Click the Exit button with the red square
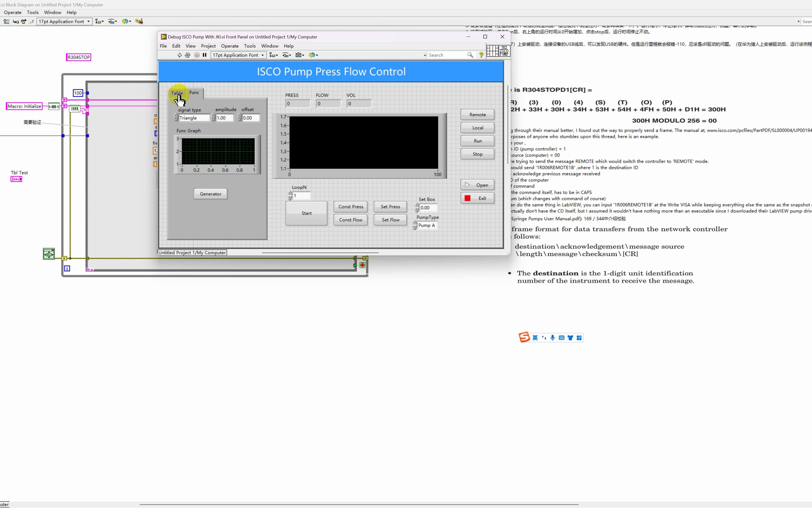Screen dimensions: 812x508 pos(477,198)
